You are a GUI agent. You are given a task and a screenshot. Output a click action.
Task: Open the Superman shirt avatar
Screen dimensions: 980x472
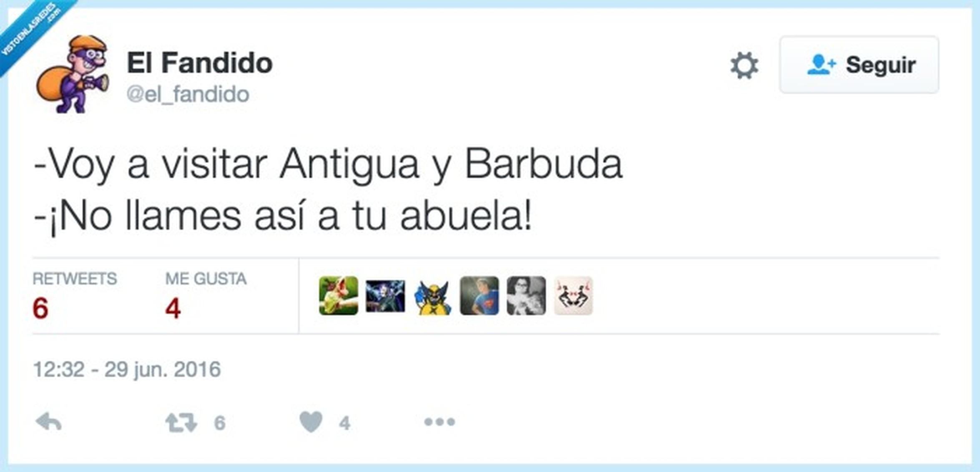[479, 295]
